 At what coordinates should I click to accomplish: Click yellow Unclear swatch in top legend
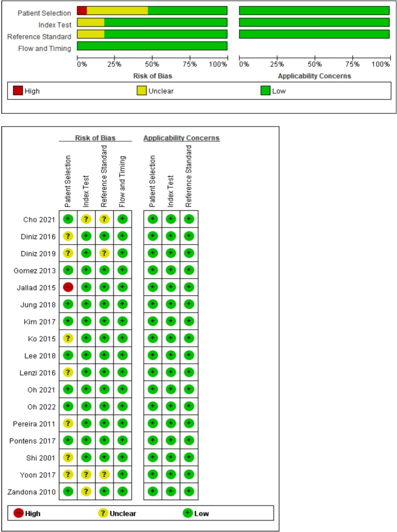point(142,91)
